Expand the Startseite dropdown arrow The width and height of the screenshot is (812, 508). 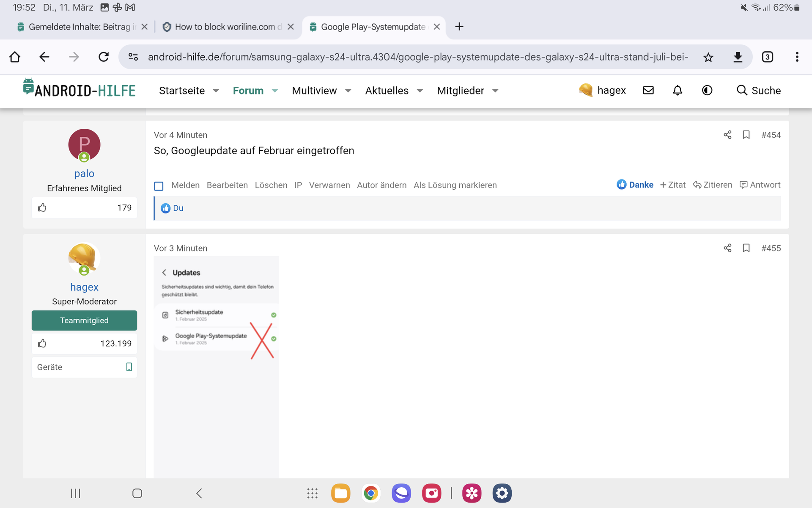(216, 91)
